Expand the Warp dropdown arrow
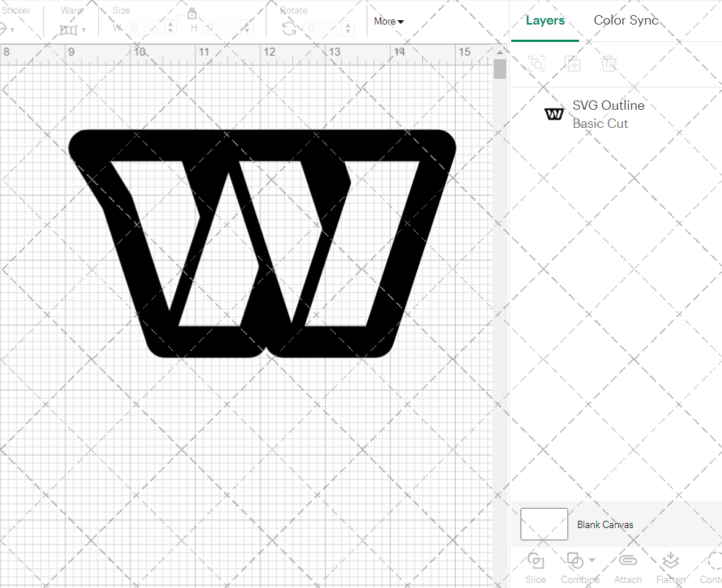 click(x=83, y=30)
